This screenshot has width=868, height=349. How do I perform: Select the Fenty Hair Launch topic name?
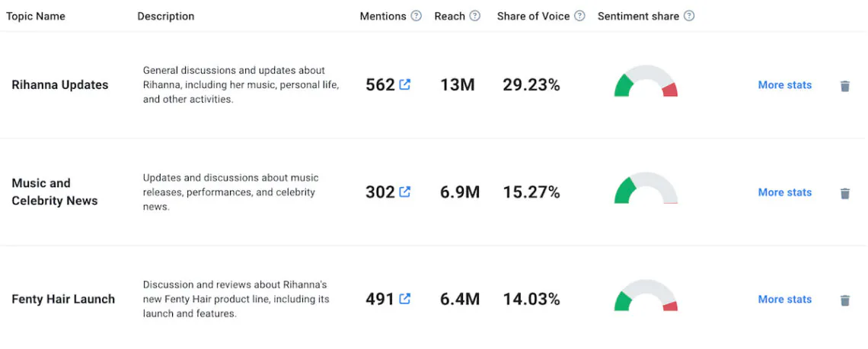coord(63,300)
